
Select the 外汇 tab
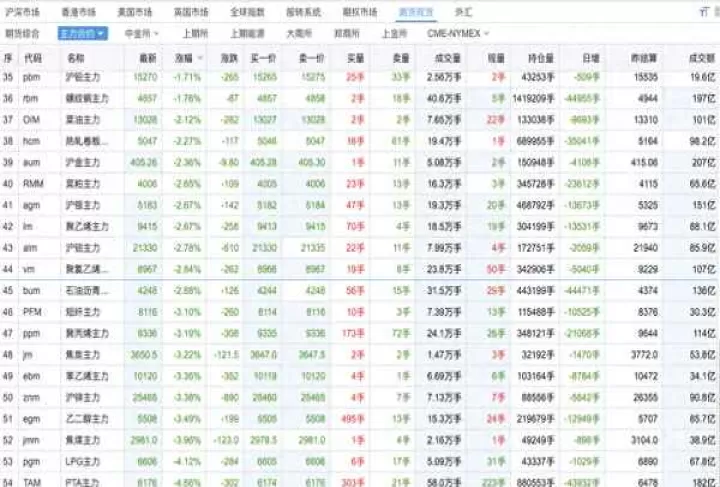pyautogui.click(x=463, y=12)
